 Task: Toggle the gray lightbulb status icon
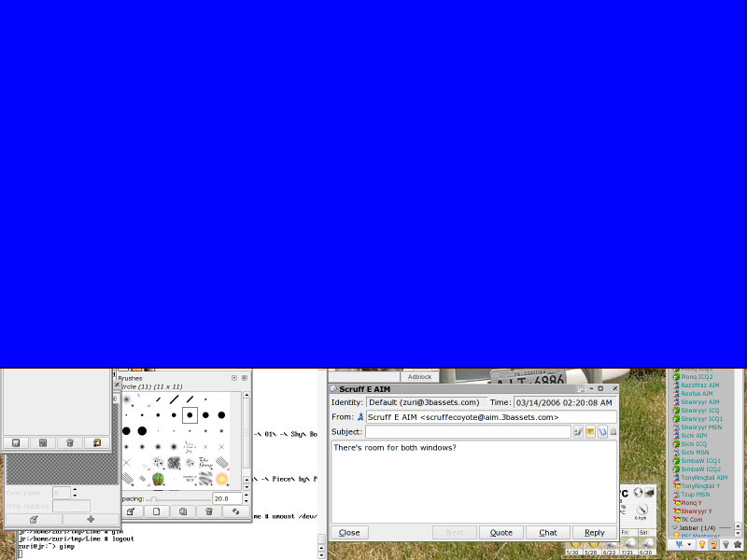726,544
